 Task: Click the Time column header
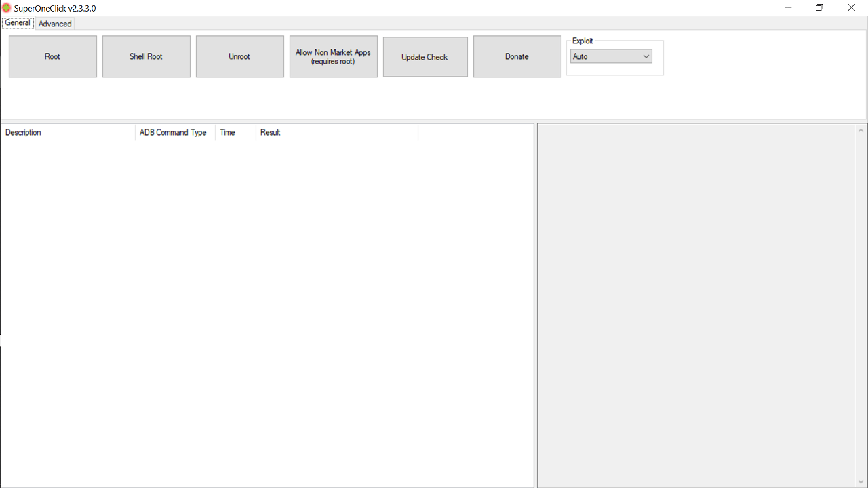coord(235,132)
